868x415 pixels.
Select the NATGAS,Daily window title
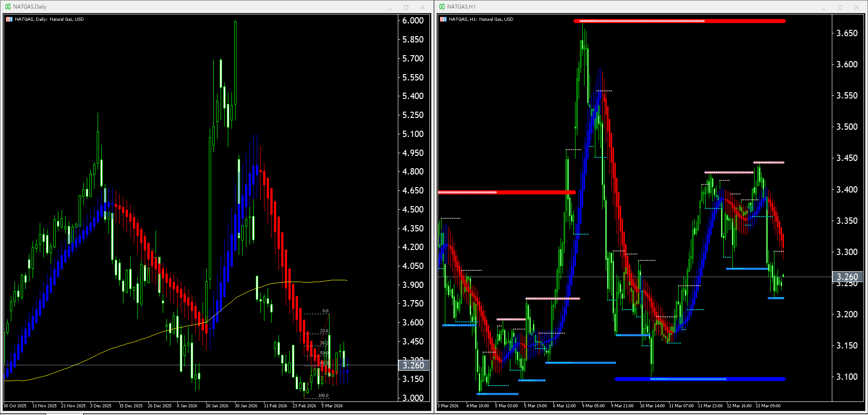30,7
